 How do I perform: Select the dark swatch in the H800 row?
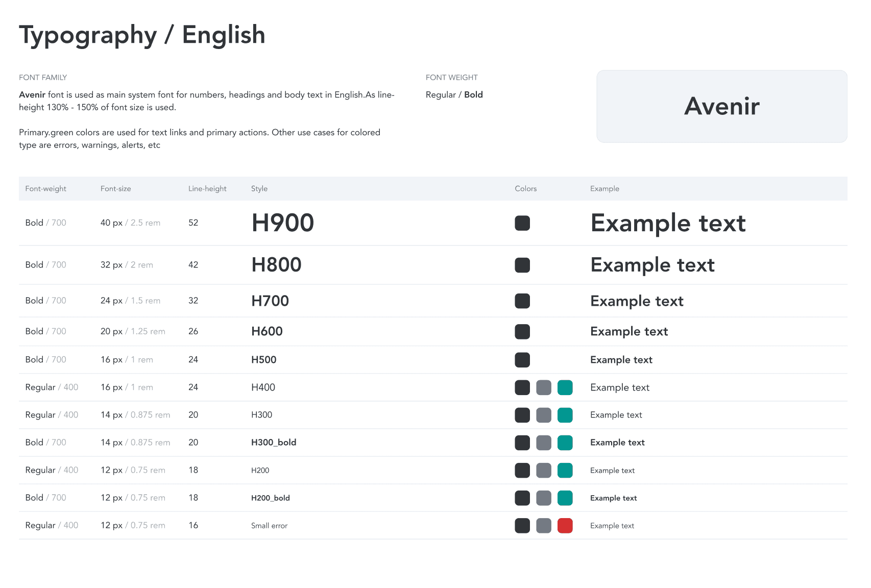(x=522, y=265)
